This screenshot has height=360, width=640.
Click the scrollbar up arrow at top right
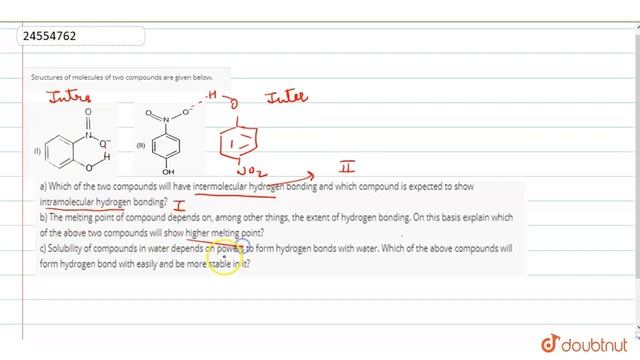click(638, 27)
